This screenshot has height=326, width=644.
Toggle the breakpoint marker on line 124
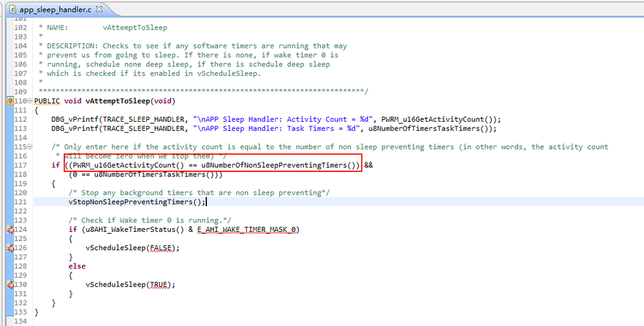10,229
